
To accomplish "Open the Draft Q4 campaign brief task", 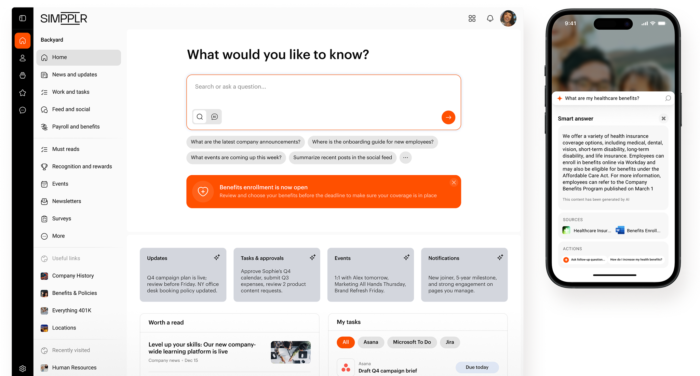I will pyautogui.click(x=388, y=371).
